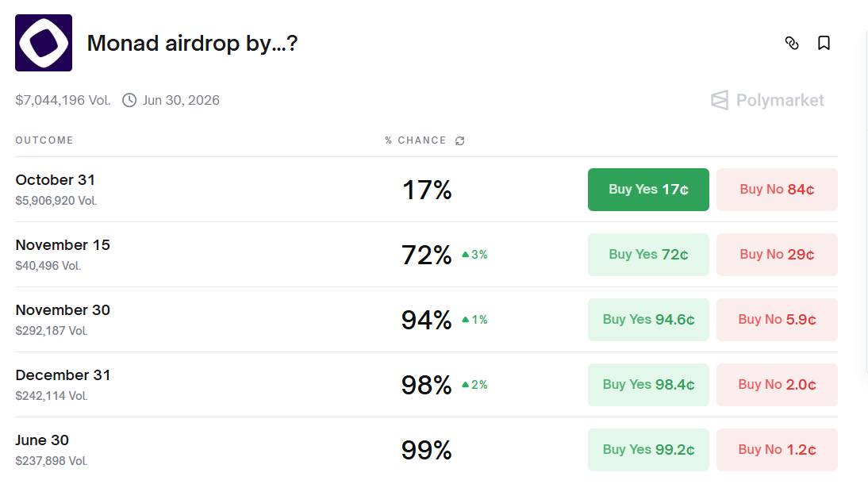Copy the market share link icon
The image size is (868, 488).
click(793, 44)
